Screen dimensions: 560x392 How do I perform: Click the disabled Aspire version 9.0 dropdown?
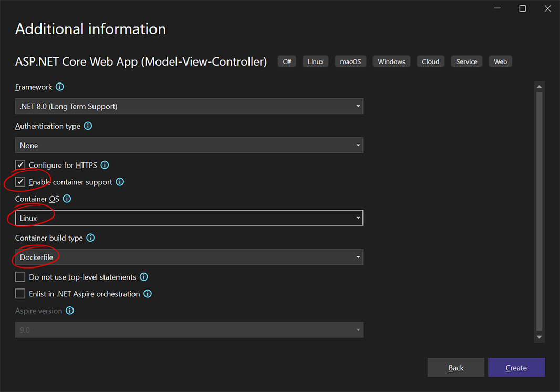tap(189, 330)
